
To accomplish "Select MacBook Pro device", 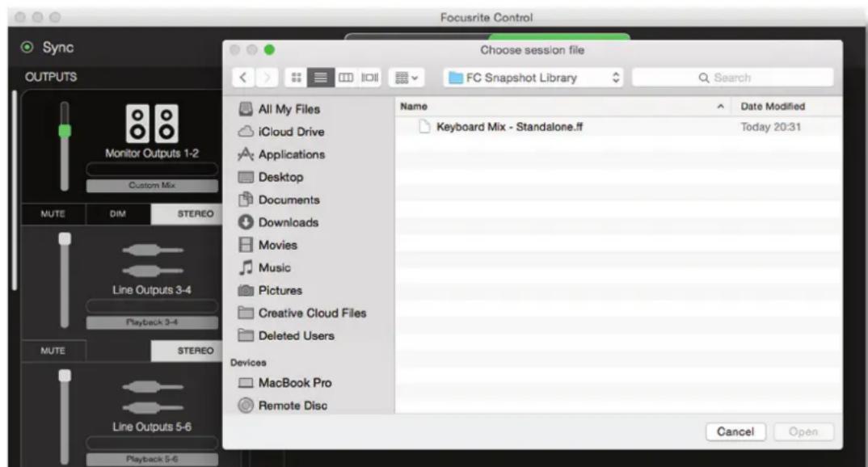I will pos(284,383).
